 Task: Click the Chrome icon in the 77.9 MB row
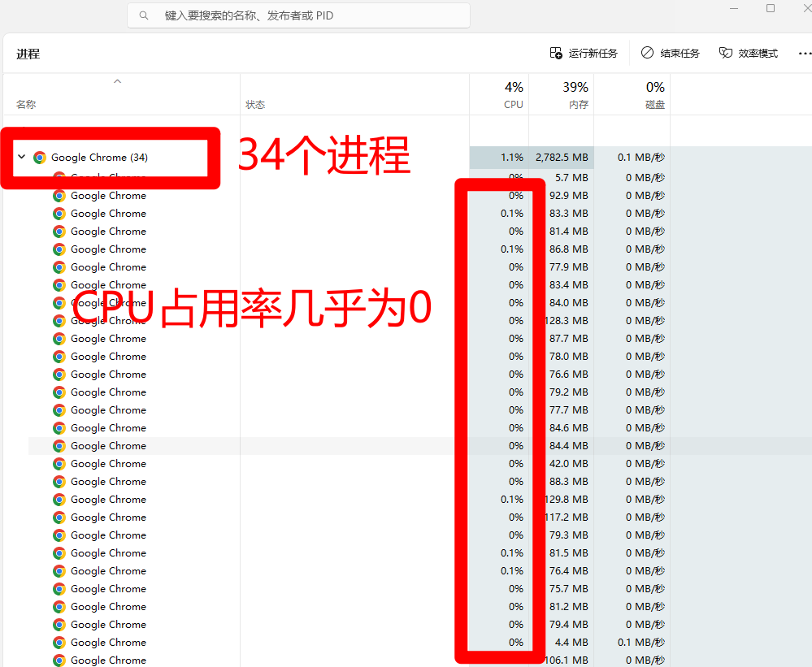tap(59, 267)
